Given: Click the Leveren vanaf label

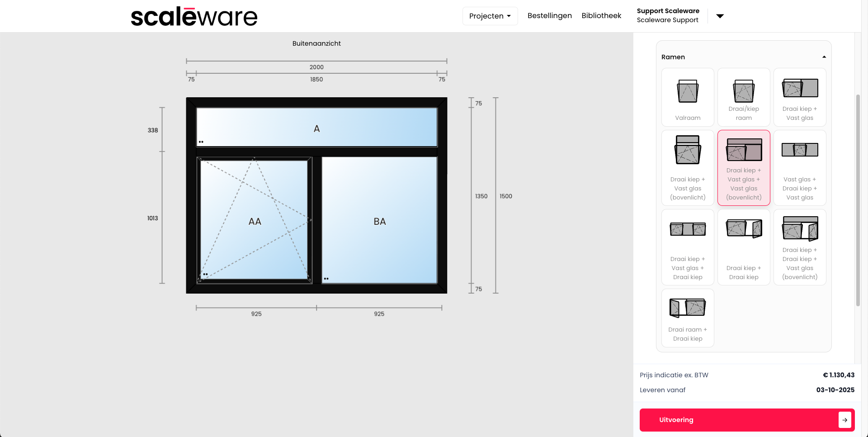Looking at the screenshot, I should [663, 390].
